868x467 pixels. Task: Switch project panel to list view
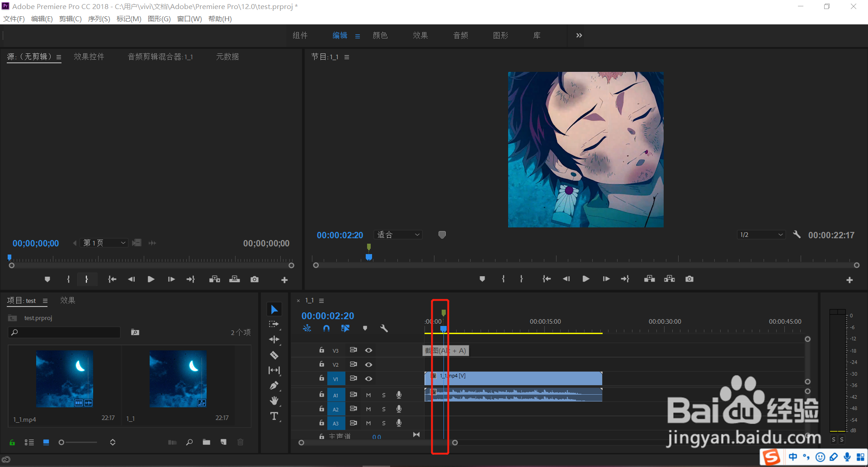coord(29,443)
